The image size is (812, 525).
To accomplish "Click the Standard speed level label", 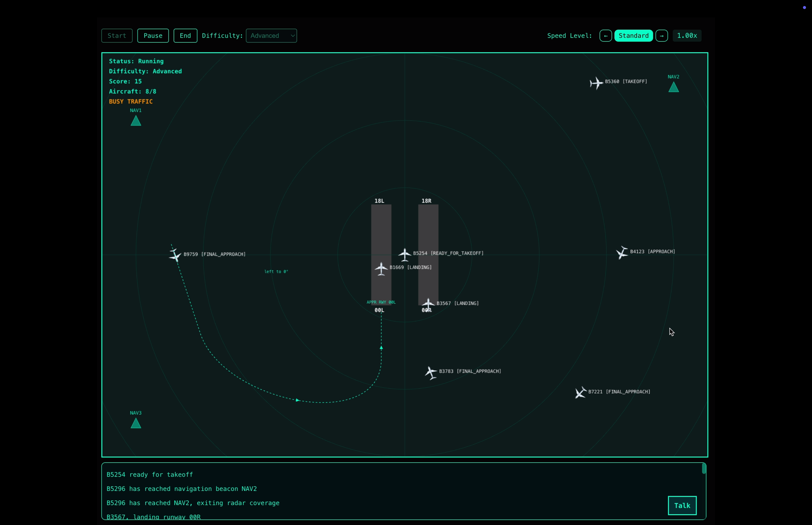I will [x=634, y=36].
